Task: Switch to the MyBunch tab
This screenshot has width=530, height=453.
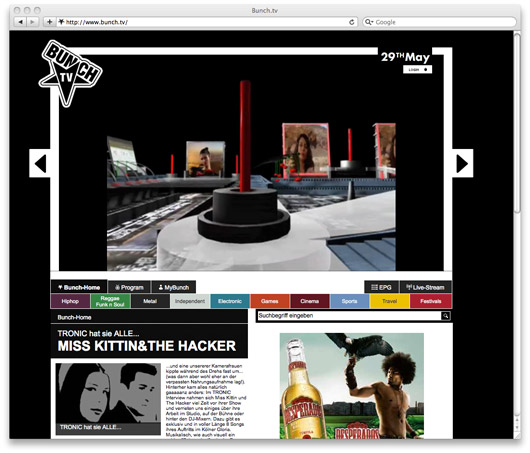Action: 174,287
